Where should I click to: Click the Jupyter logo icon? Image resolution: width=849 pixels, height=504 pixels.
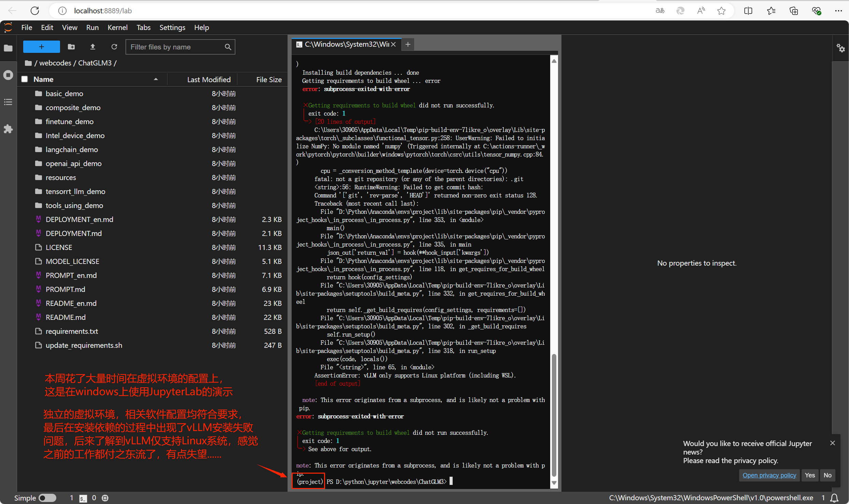(9, 28)
